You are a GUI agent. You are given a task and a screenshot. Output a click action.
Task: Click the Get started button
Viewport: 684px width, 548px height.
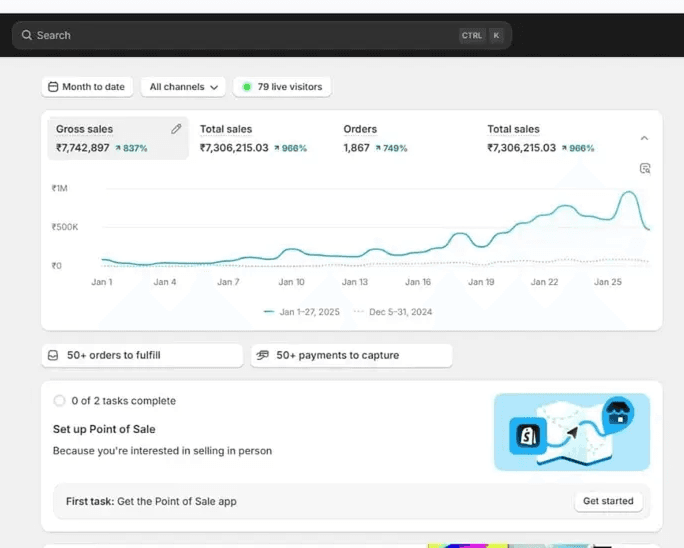(608, 501)
